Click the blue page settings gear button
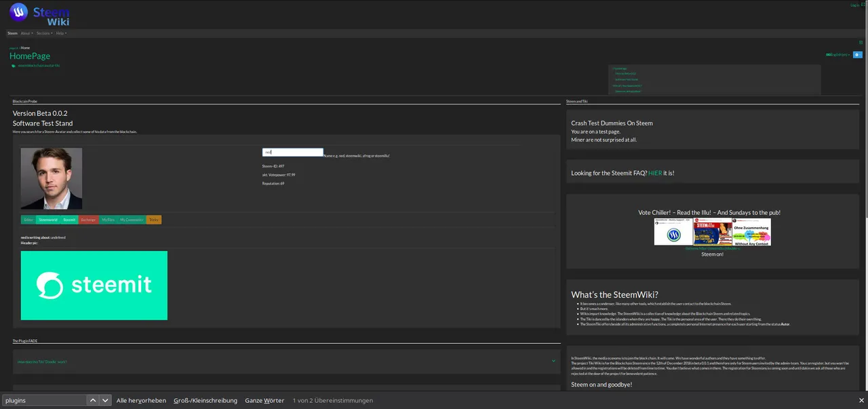868x409 pixels. (858, 55)
